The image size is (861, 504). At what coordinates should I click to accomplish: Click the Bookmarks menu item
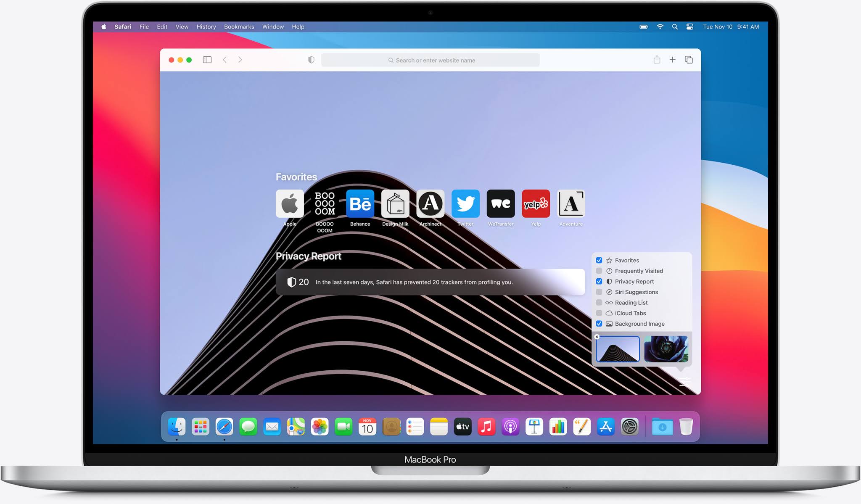click(x=239, y=27)
